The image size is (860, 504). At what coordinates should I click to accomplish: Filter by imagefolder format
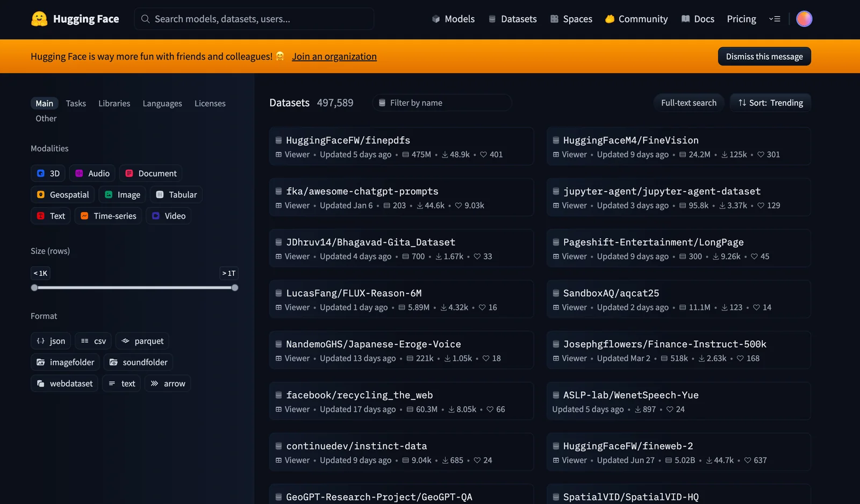[65, 362]
